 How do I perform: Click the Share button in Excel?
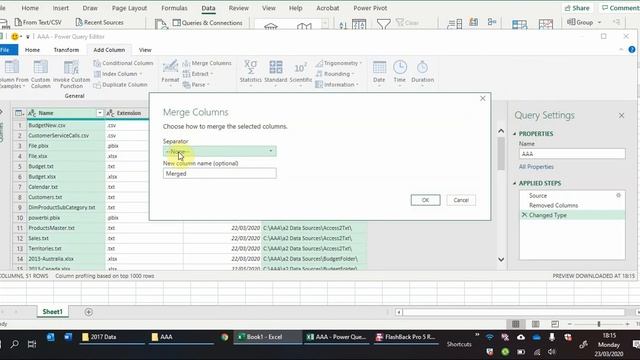tap(577, 8)
